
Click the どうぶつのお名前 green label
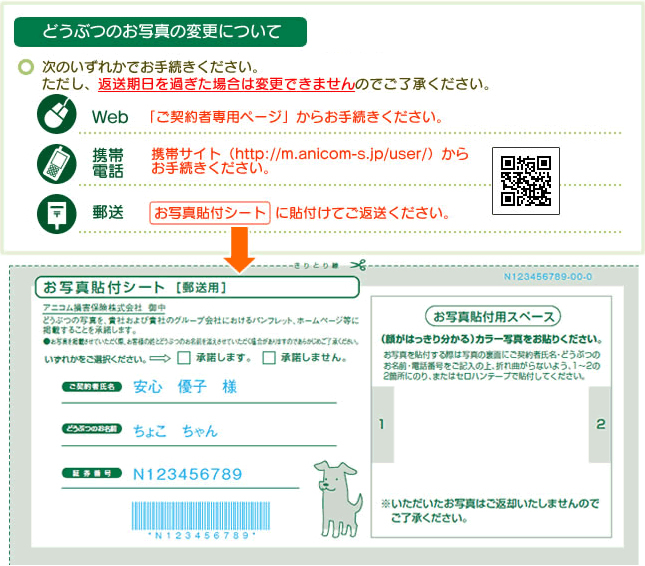92,429
